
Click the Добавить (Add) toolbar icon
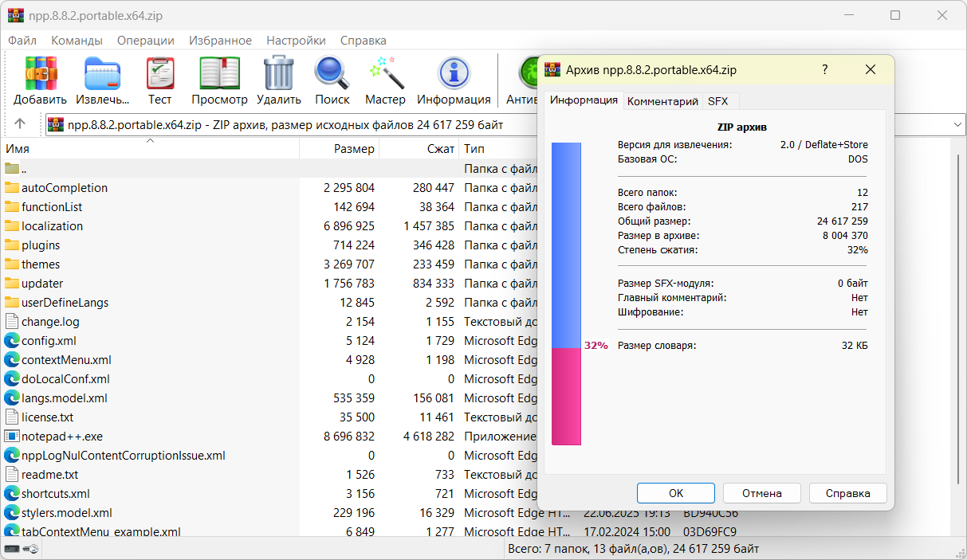click(x=40, y=80)
